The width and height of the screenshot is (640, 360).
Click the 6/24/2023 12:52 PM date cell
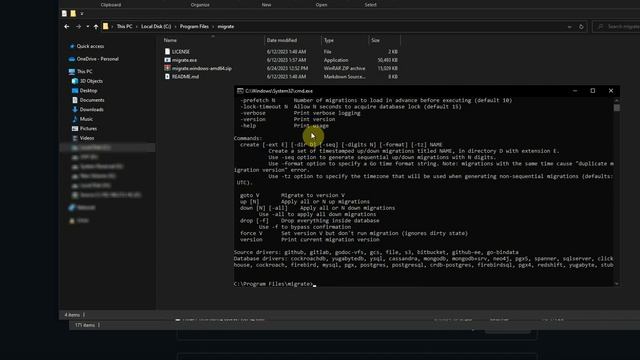pyautogui.click(x=287, y=69)
